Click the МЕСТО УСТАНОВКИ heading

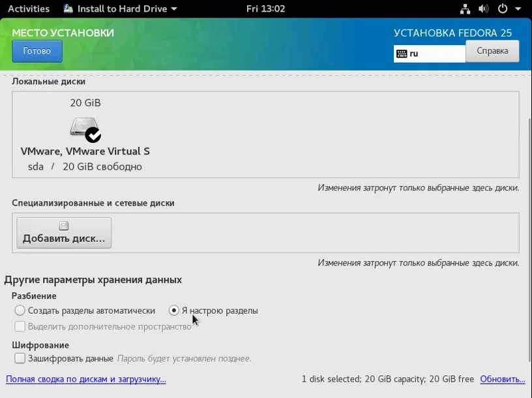click(63, 33)
